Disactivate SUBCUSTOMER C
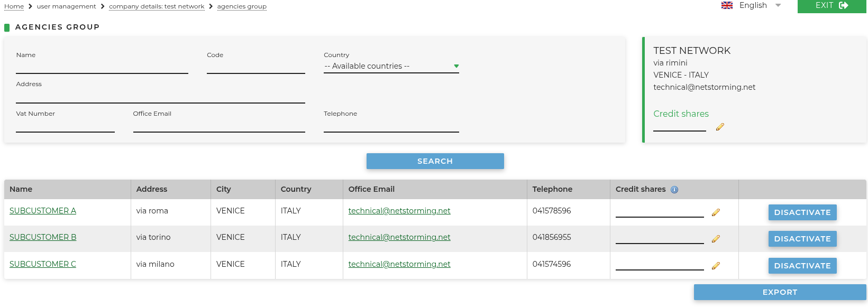Viewport: 868px width, 308px height. pyautogui.click(x=802, y=266)
